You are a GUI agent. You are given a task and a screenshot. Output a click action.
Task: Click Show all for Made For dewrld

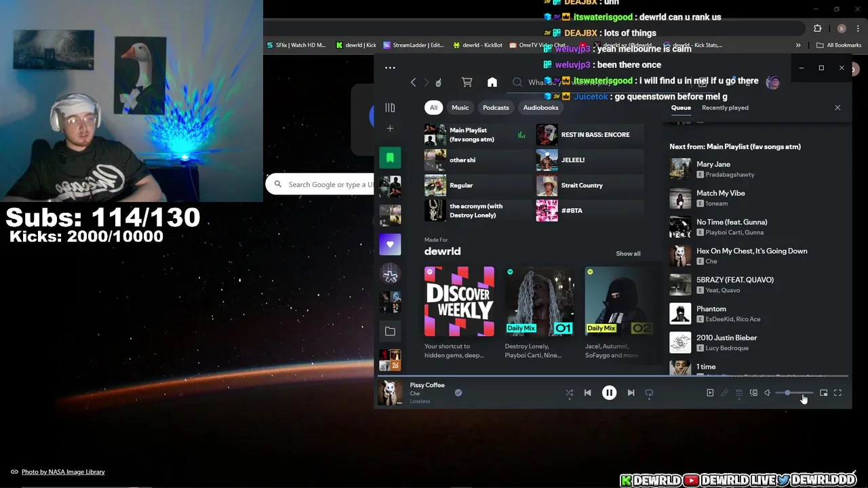point(628,253)
